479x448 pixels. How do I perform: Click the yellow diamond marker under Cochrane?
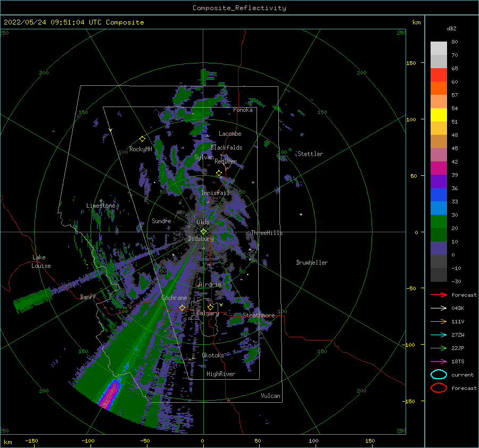coord(182,307)
